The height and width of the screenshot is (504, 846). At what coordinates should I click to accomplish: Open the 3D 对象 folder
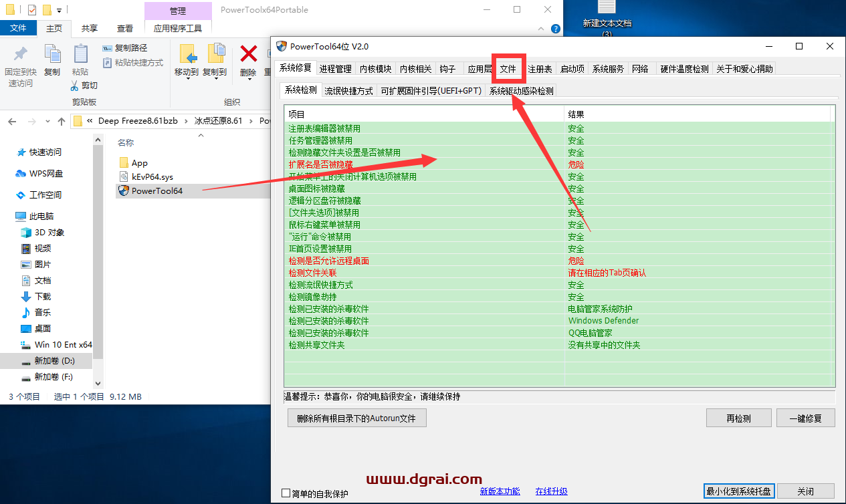[43, 233]
